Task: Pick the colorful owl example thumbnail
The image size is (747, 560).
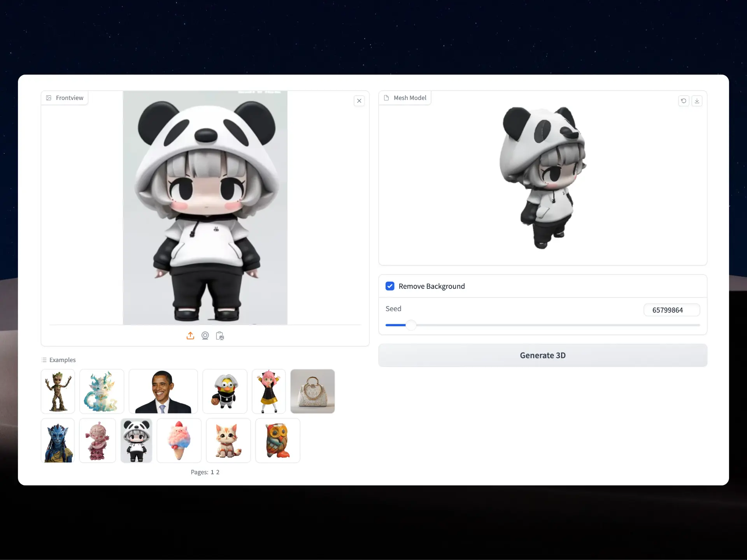Action: click(x=277, y=441)
